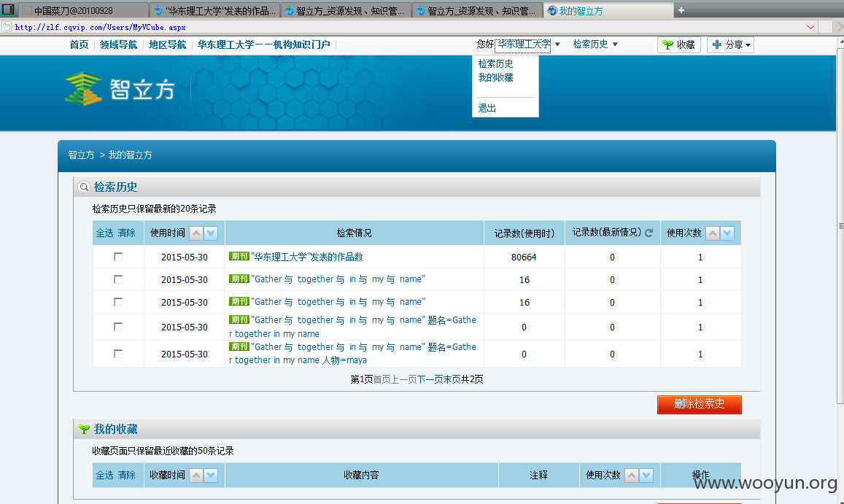Screen dimensions: 844x504
Task: Open 领域导航 navigation link
Action: tap(118, 44)
